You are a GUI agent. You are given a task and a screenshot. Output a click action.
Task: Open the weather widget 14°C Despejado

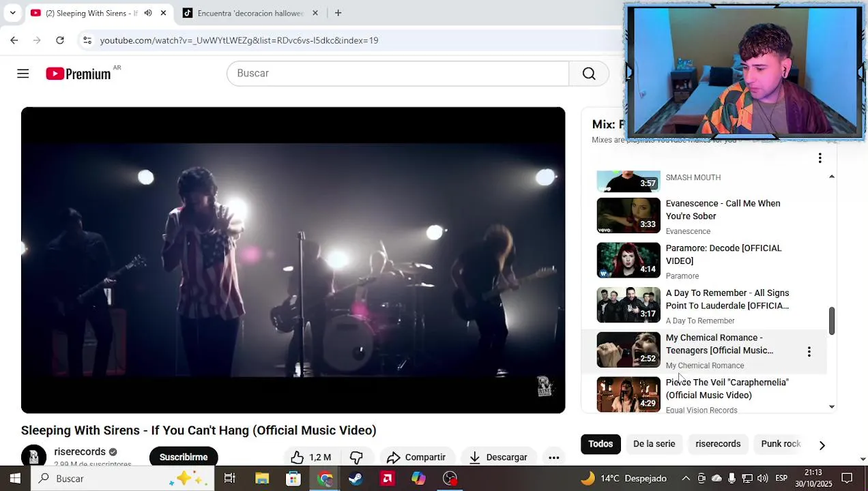(623, 479)
